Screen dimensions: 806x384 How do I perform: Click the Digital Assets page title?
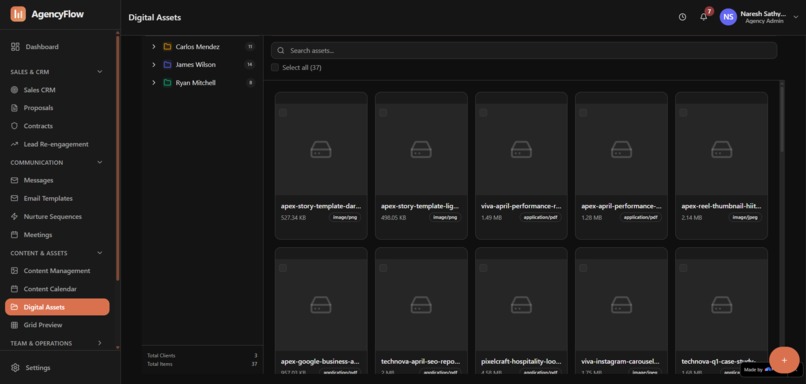point(155,17)
